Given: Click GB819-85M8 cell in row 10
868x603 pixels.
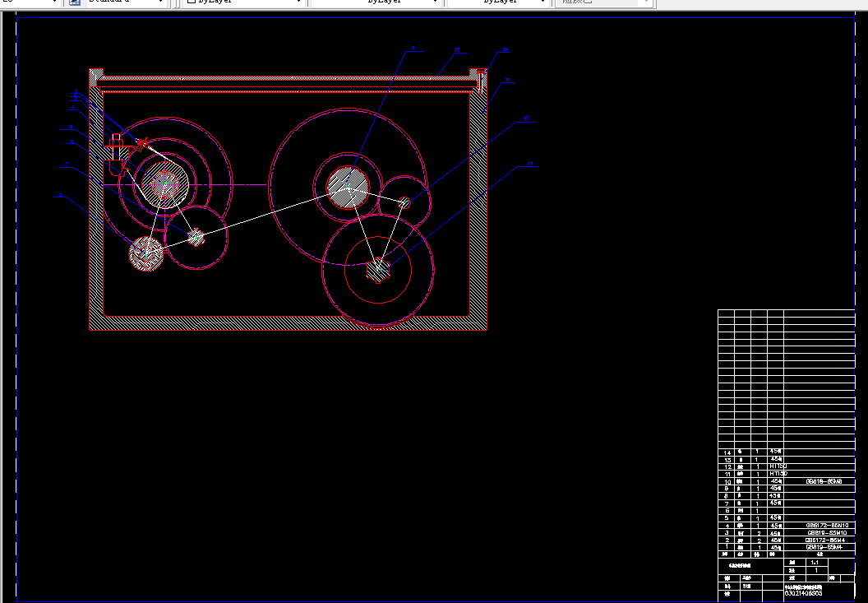Looking at the screenshot, I should 823,481.
